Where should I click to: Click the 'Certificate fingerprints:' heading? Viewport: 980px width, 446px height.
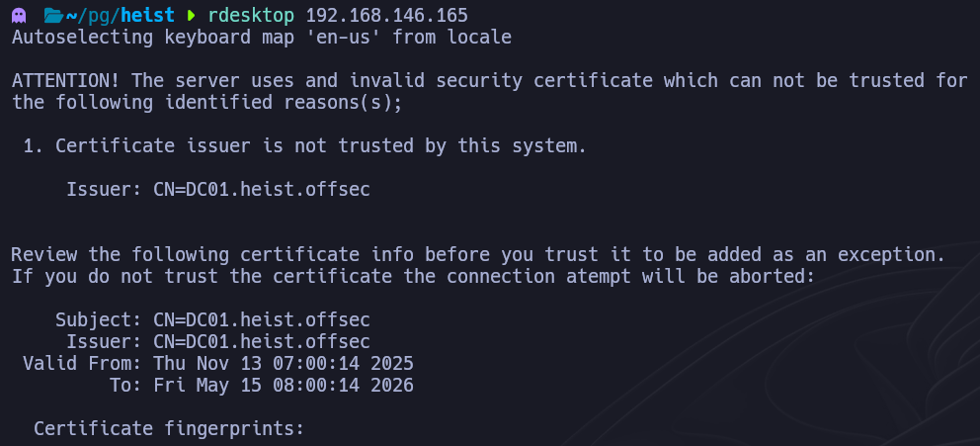pos(169,428)
